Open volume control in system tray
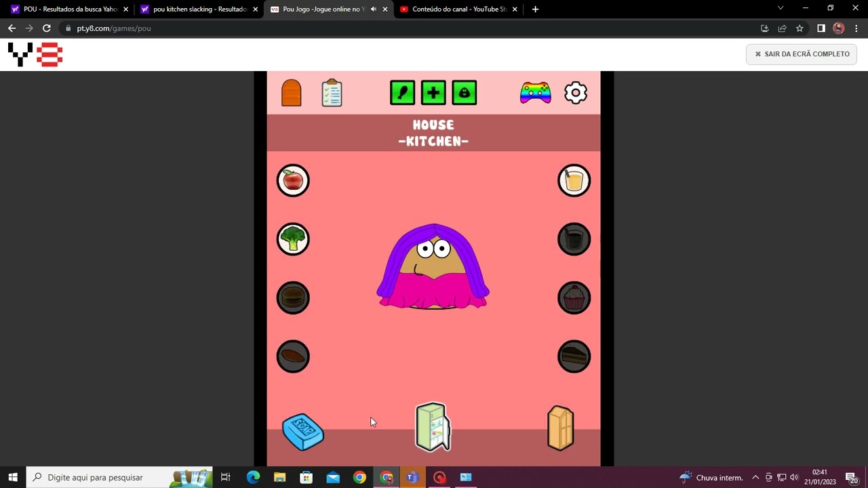The height and width of the screenshot is (488, 868). tap(794, 477)
